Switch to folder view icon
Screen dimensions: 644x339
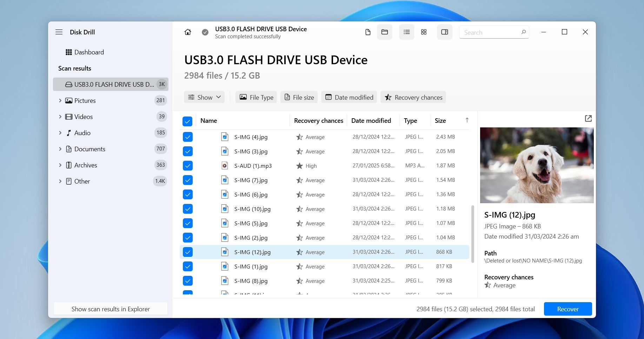385,32
